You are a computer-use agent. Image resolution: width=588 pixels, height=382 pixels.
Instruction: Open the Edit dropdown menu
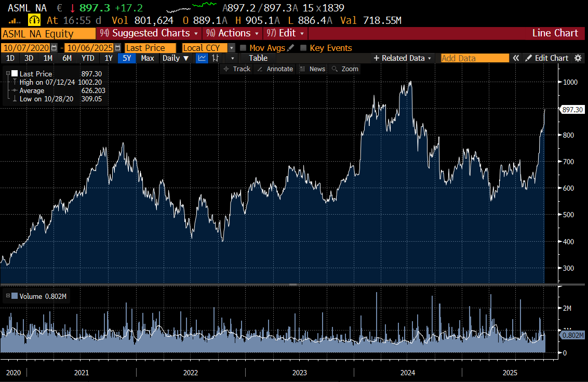click(x=285, y=33)
